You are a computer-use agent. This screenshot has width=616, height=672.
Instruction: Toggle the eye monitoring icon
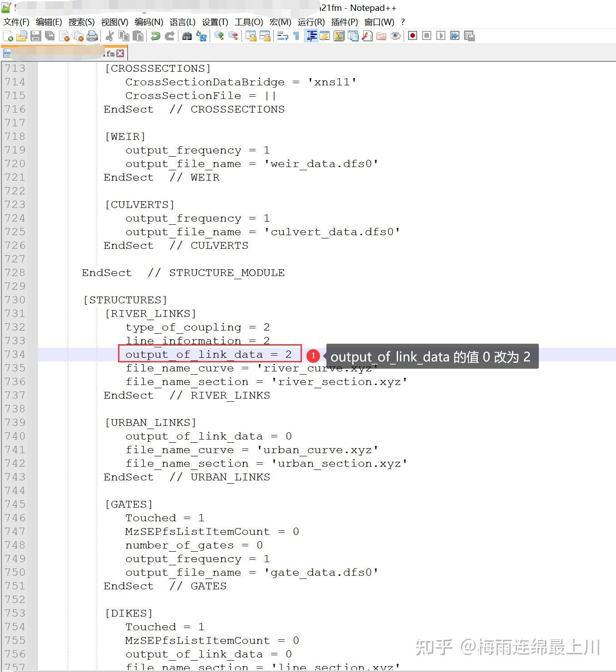(395, 36)
